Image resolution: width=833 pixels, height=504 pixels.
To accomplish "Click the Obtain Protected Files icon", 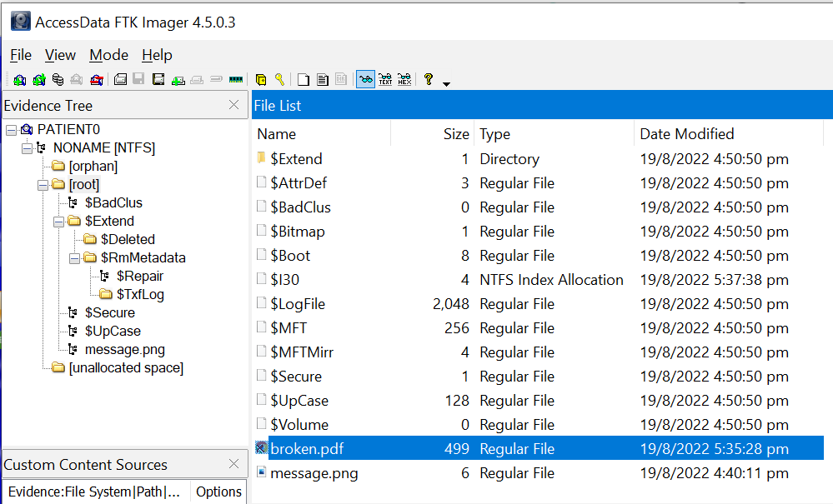I will [260, 80].
